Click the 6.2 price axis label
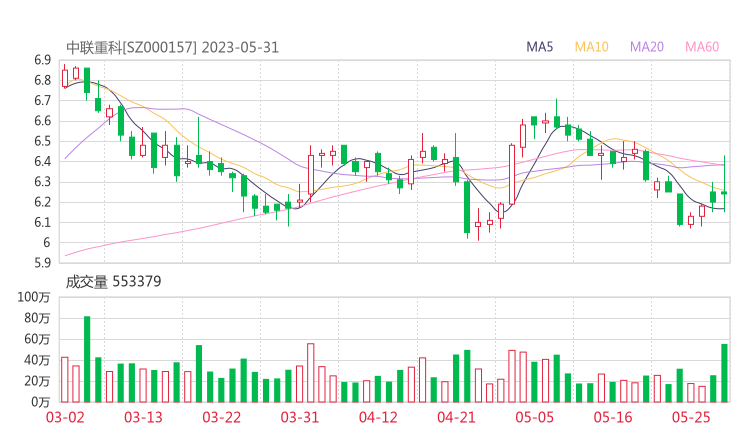Image resolution: width=740 pixels, height=440 pixels. click(x=42, y=202)
